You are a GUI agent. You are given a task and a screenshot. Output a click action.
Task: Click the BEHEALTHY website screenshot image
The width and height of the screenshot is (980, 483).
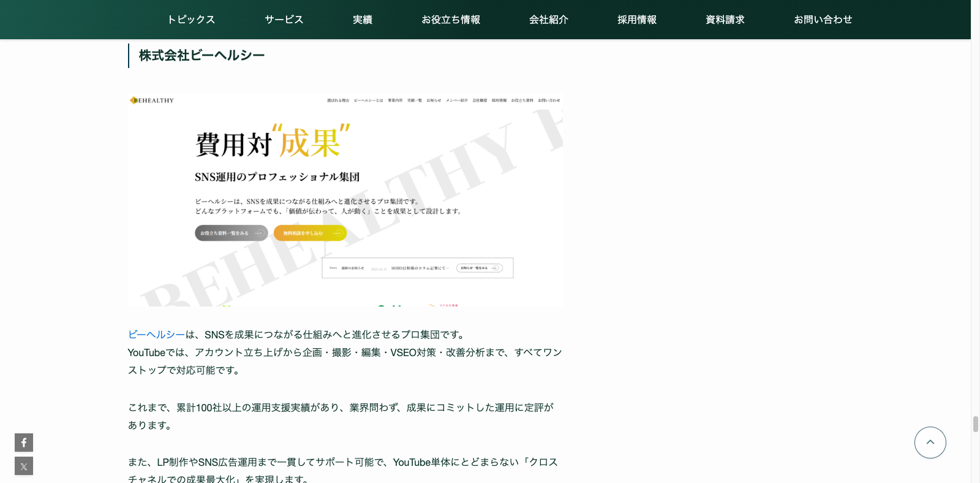click(345, 200)
